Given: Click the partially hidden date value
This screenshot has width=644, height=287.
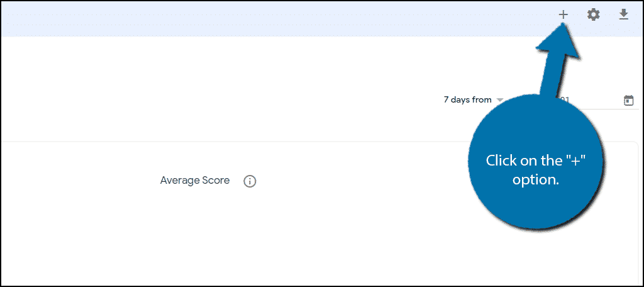Looking at the screenshot, I should [565, 100].
